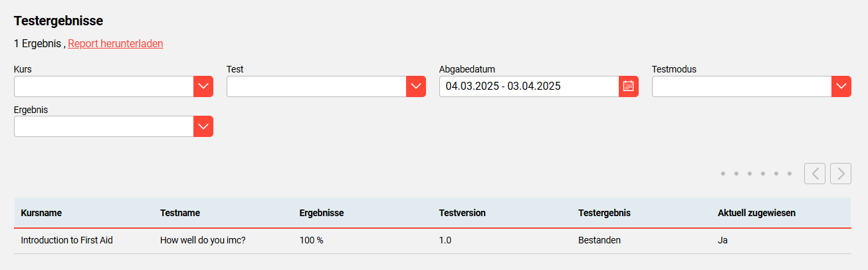Sort by Kursname column header
This screenshot has height=270, width=868.
click(x=41, y=213)
